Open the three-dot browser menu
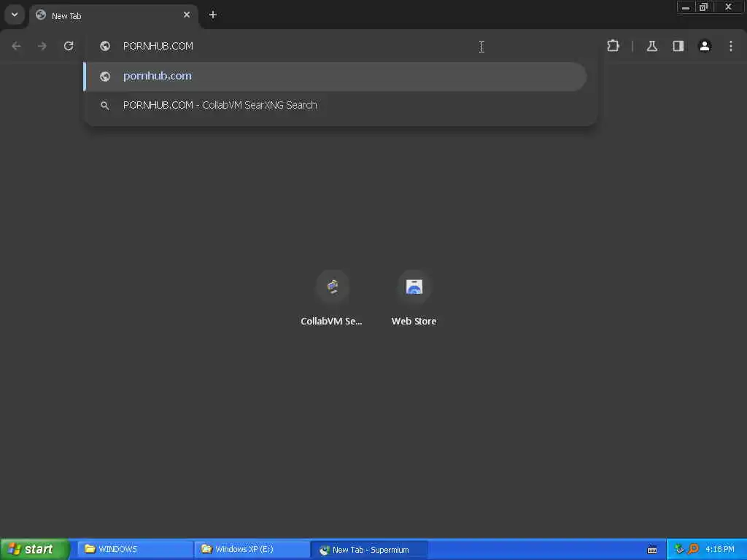This screenshot has width=747, height=560. [x=731, y=46]
